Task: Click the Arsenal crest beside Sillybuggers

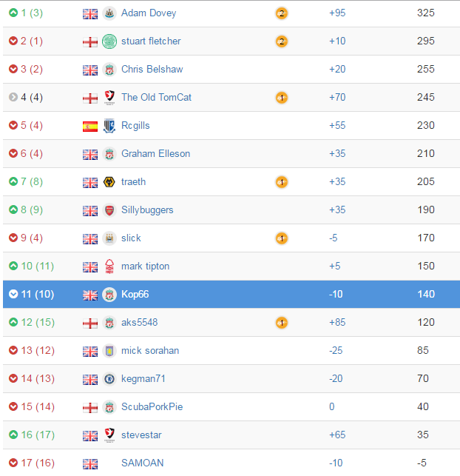Action: (109, 210)
